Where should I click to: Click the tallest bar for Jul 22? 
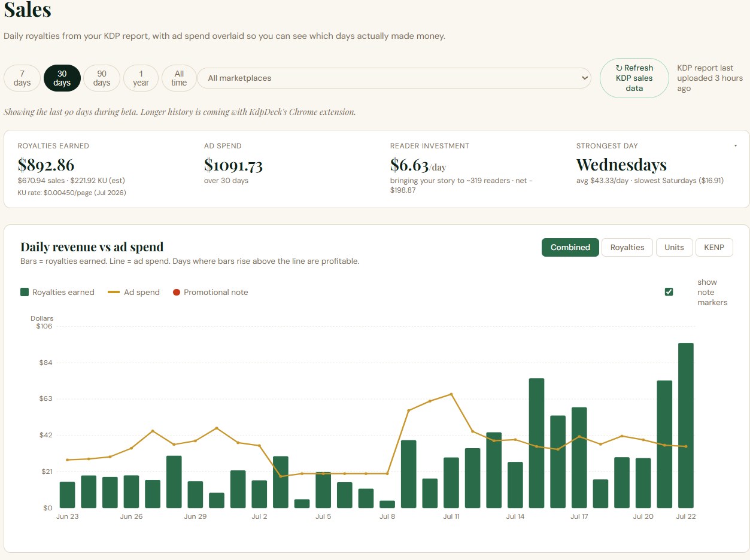[x=686, y=425]
